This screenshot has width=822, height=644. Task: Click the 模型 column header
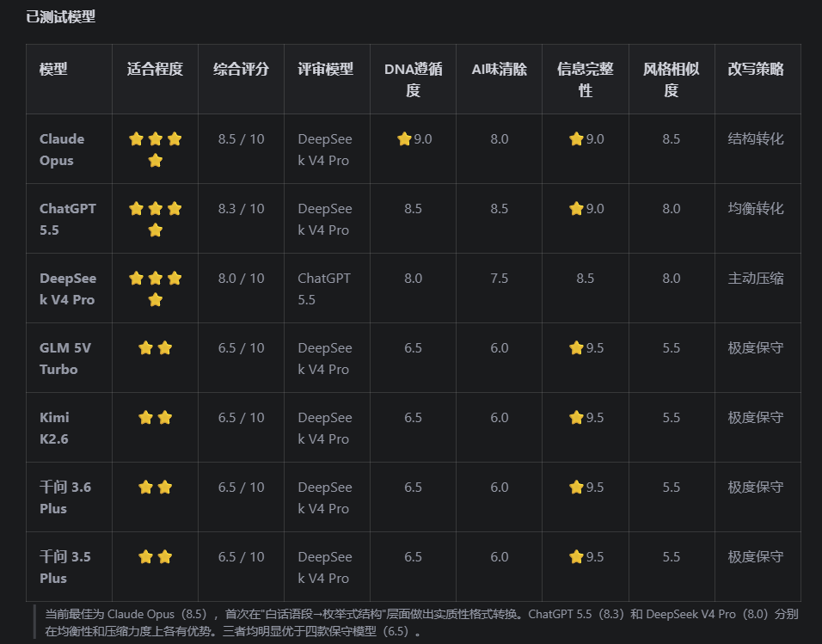click(53, 69)
